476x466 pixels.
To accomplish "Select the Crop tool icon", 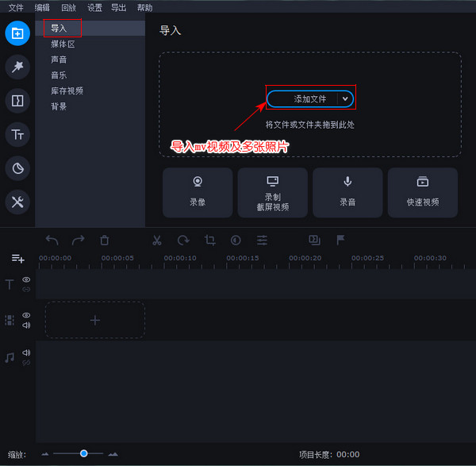I will pos(209,241).
